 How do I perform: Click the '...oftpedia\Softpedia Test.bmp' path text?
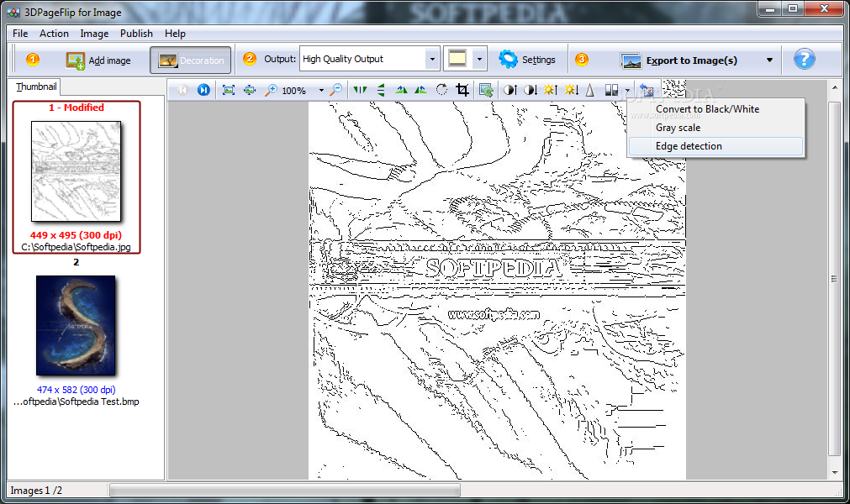click(76, 402)
